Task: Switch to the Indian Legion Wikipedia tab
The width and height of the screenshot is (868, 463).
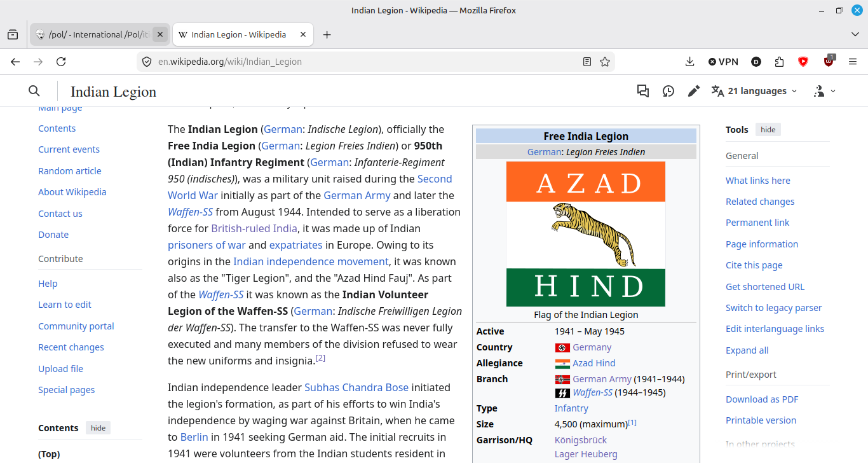Action: pos(243,34)
